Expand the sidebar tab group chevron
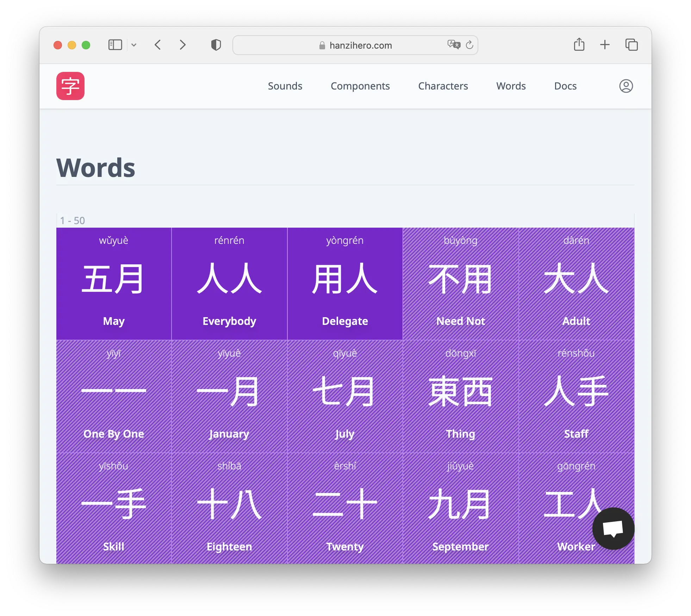691x616 pixels. 134,45
